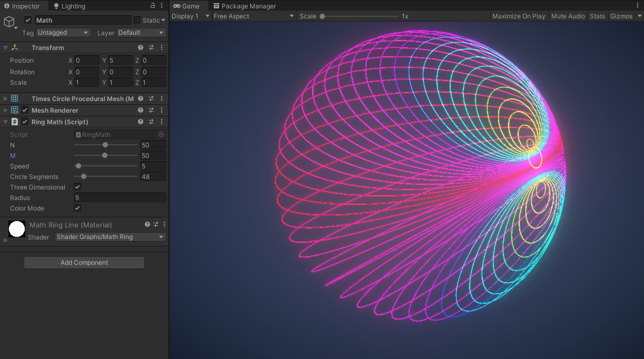
Task: Toggle the Three Dimensional checkbox
Action: 77,187
